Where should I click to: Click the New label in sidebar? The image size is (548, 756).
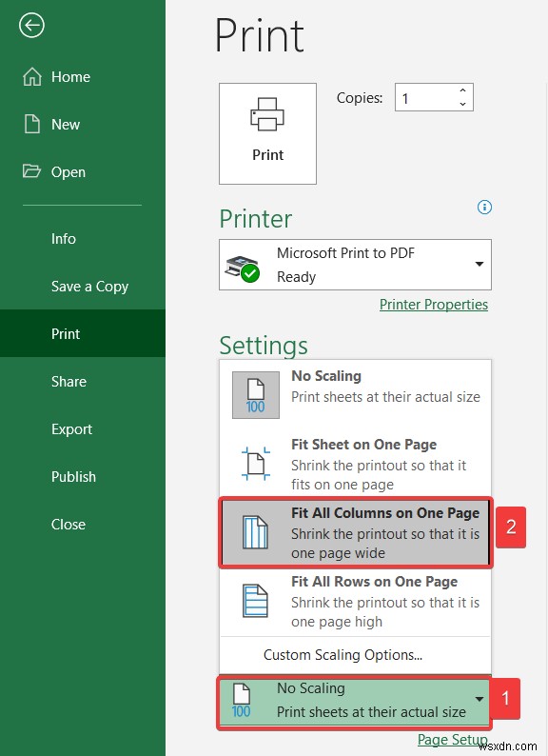[x=66, y=125]
